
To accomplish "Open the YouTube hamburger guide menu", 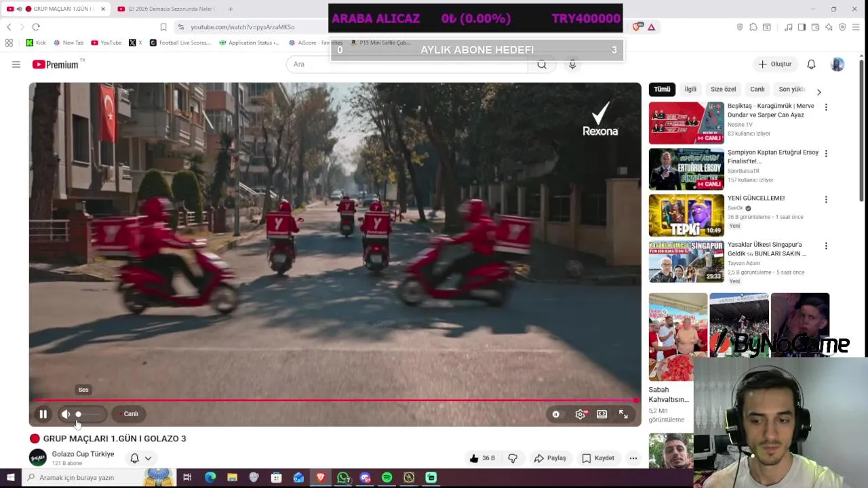I will tap(16, 64).
